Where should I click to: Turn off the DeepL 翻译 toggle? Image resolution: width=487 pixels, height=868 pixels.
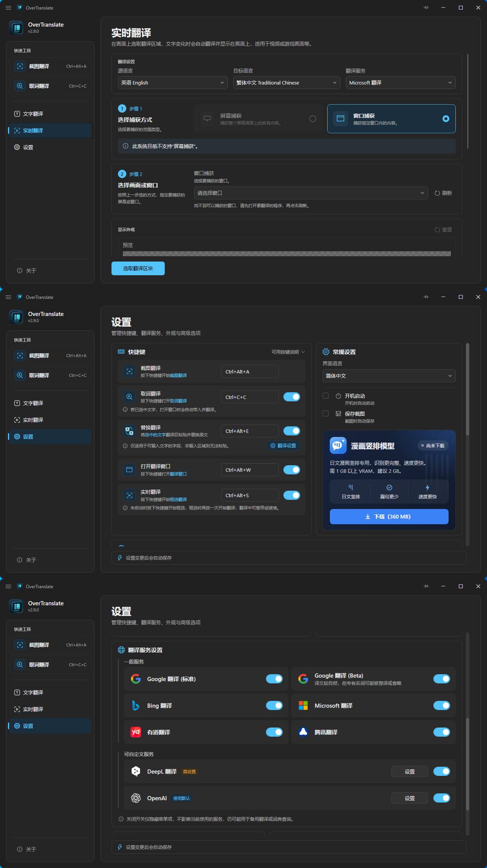(442, 771)
